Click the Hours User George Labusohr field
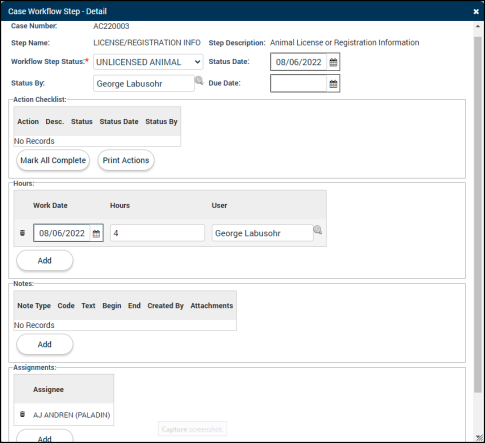 pos(262,233)
